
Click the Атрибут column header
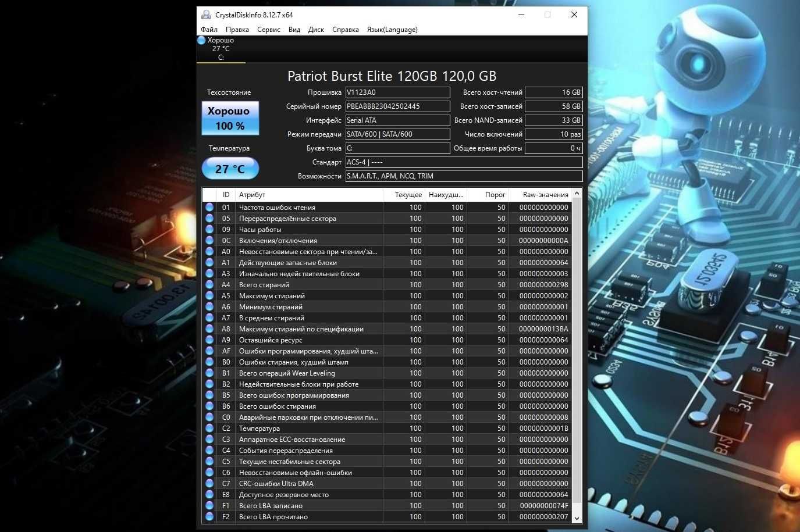(309, 195)
